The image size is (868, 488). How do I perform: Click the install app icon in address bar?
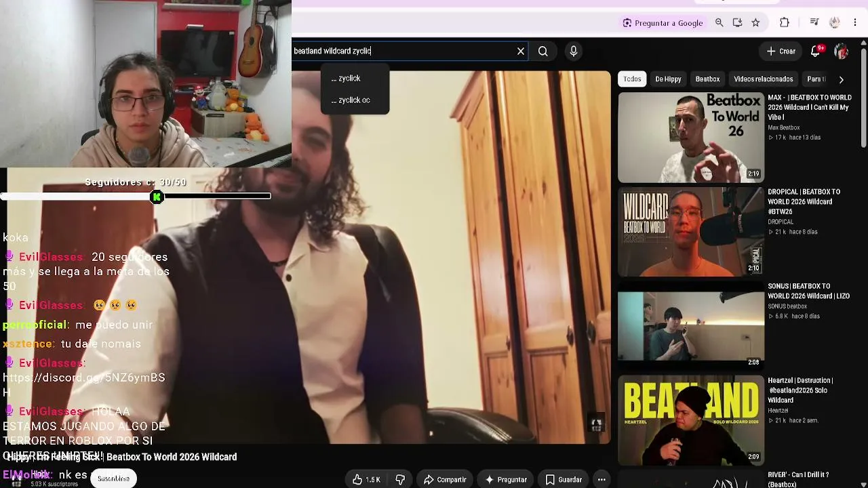tap(738, 22)
